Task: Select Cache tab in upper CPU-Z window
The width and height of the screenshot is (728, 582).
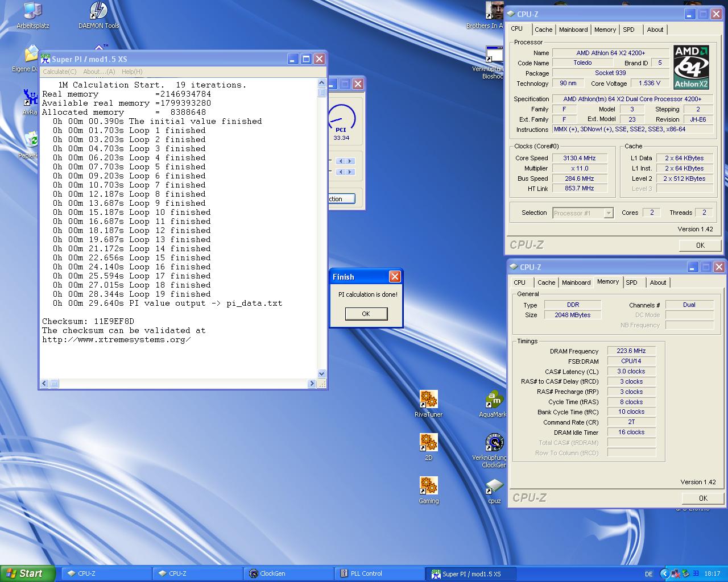Action: click(x=543, y=30)
